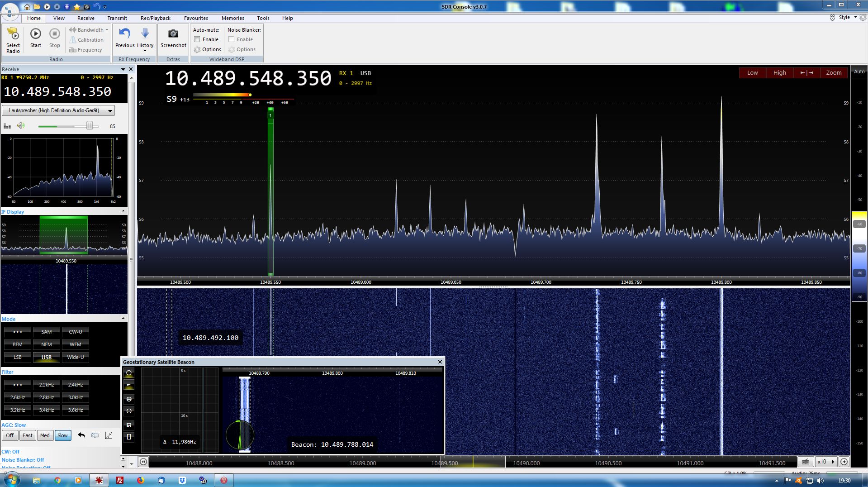Open the Receive ribbon tab
Viewport: 868px width, 487px height.
pos(86,18)
